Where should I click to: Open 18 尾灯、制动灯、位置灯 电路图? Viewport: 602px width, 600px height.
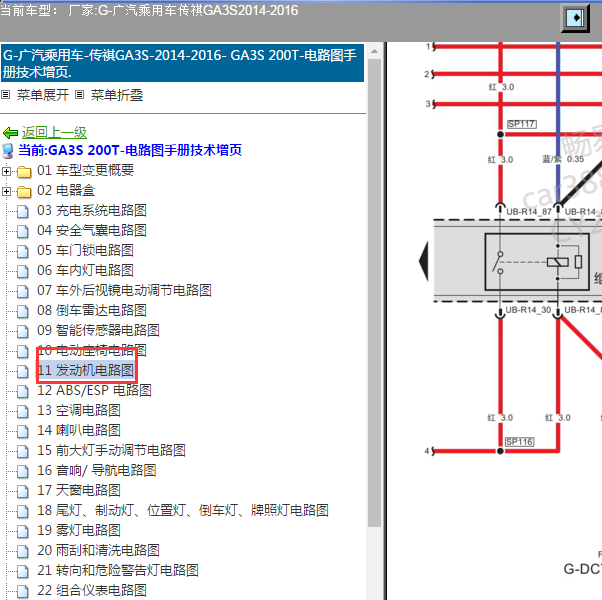[183, 510]
